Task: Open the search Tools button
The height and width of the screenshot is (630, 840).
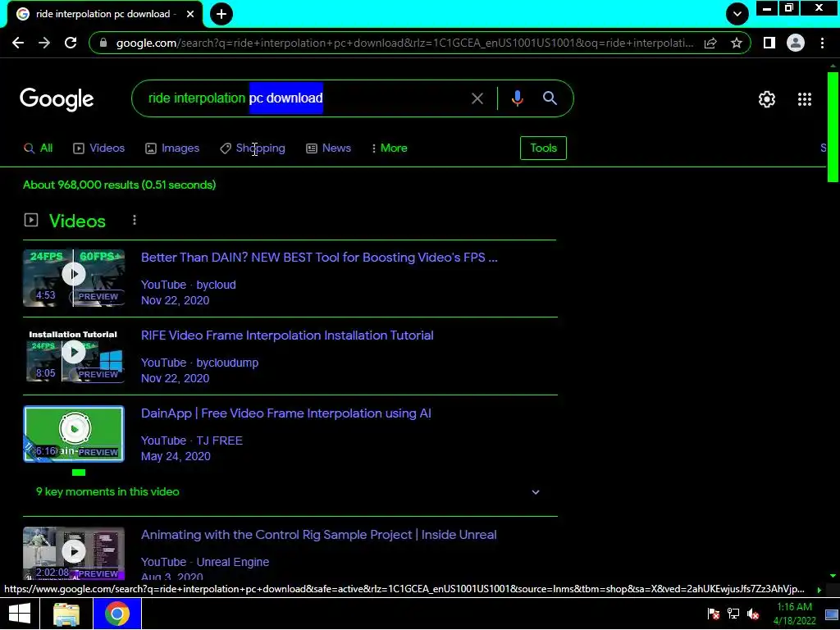Action: click(543, 148)
